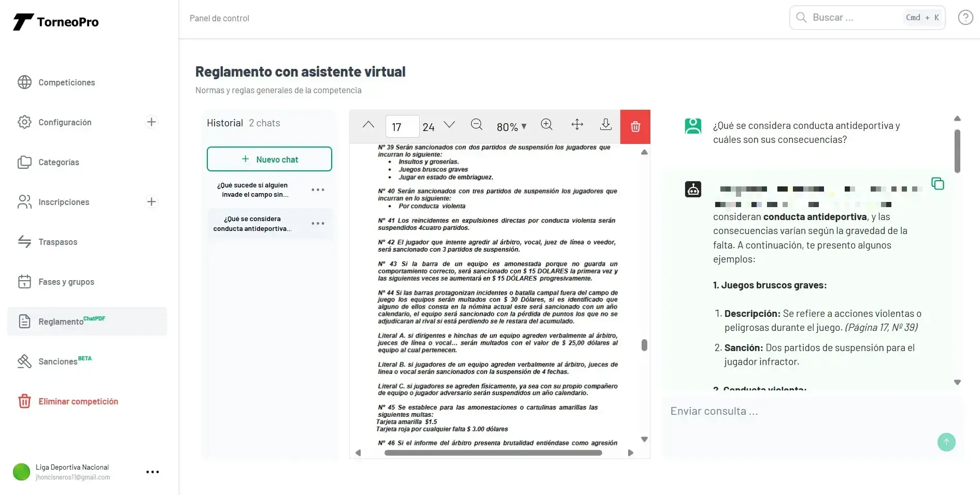Click PDF scroll down arrow

644,439
